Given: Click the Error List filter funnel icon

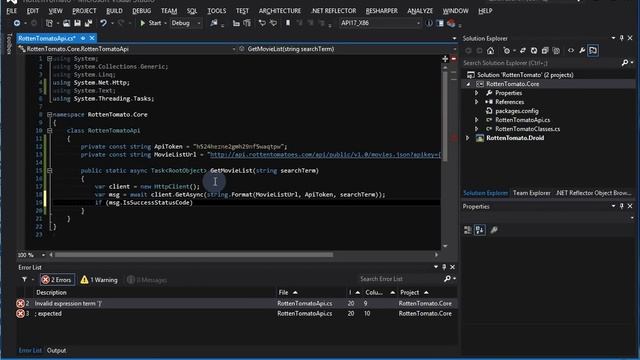Looking at the screenshot, I should pos(24,280).
